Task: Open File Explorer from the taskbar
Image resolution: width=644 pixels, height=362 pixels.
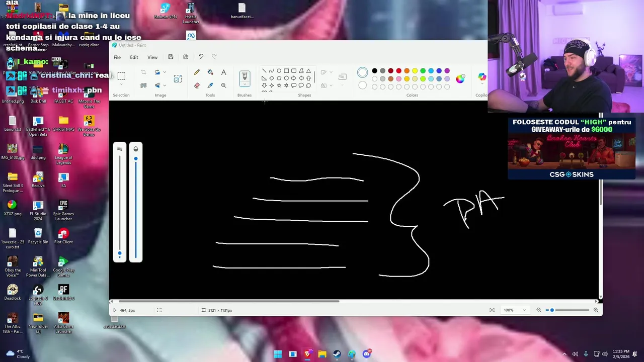Action: (x=322, y=354)
